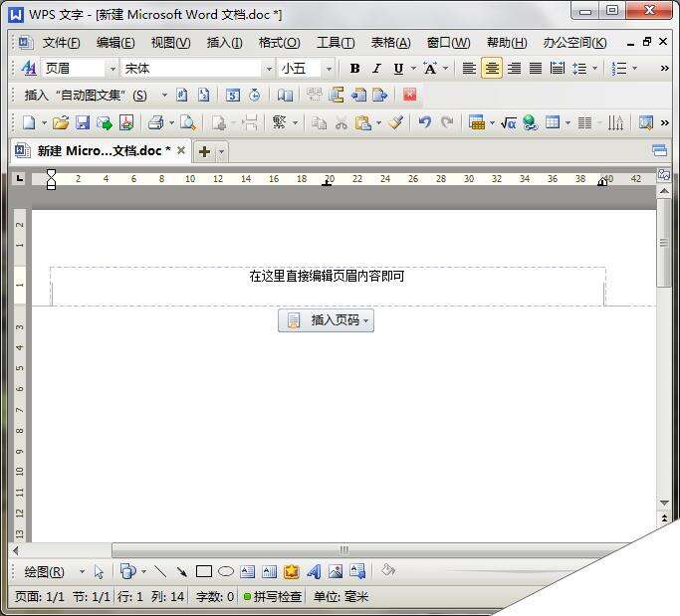Image resolution: width=680 pixels, height=616 pixels.
Task: Insert a hyperlink
Action: point(530,123)
